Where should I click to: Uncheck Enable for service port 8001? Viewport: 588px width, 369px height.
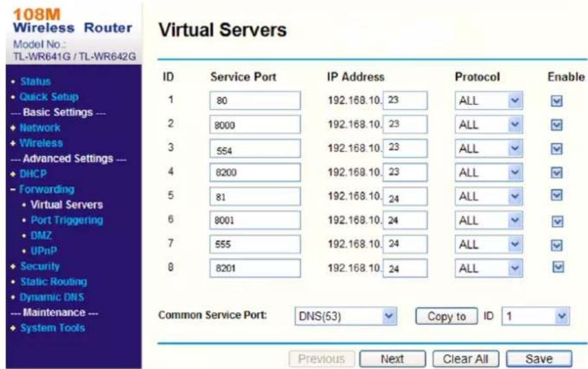point(557,221)
